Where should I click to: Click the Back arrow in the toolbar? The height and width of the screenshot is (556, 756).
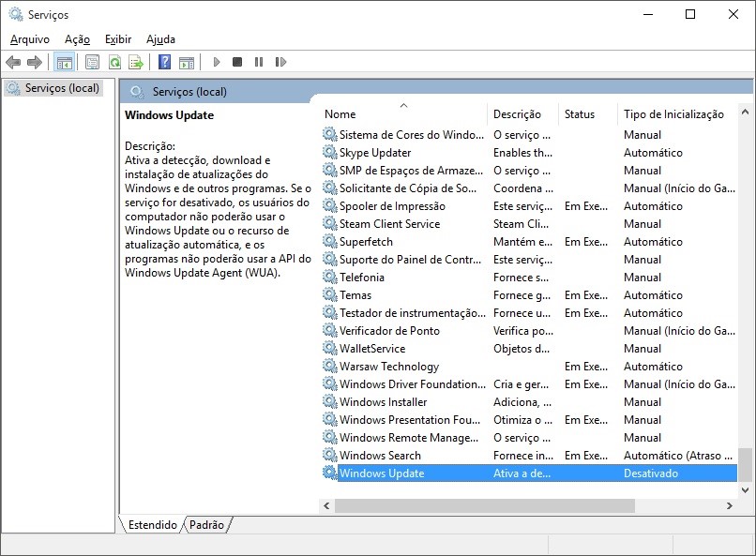click(12, 63)
